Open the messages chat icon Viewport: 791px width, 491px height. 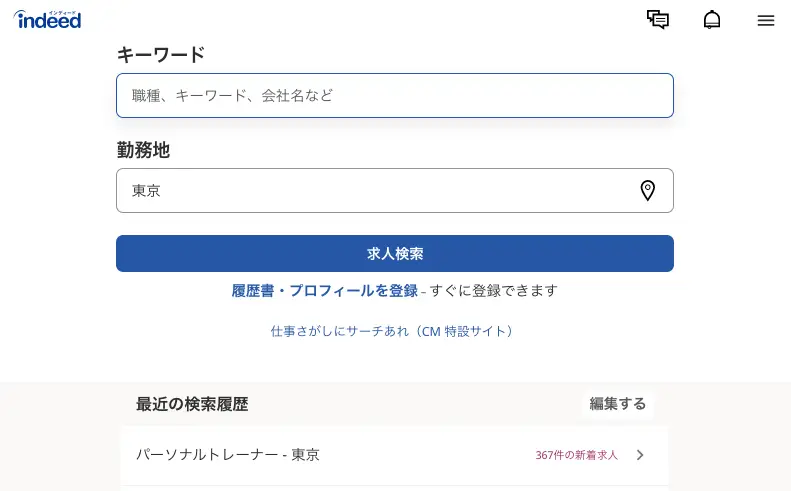(x=658, y=20)
